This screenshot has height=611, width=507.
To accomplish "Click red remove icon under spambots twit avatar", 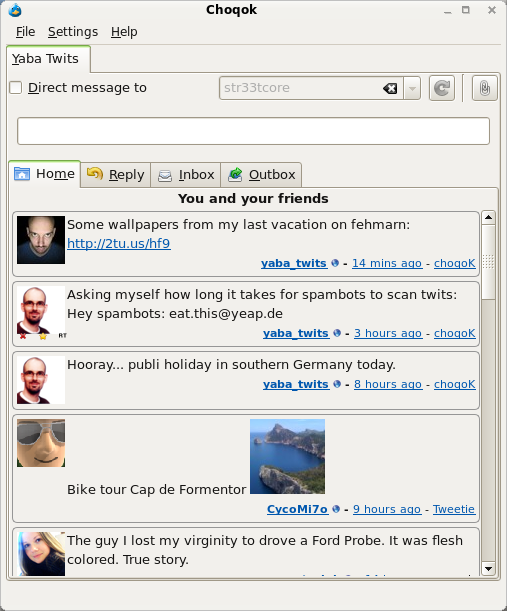I will point(23,336).
